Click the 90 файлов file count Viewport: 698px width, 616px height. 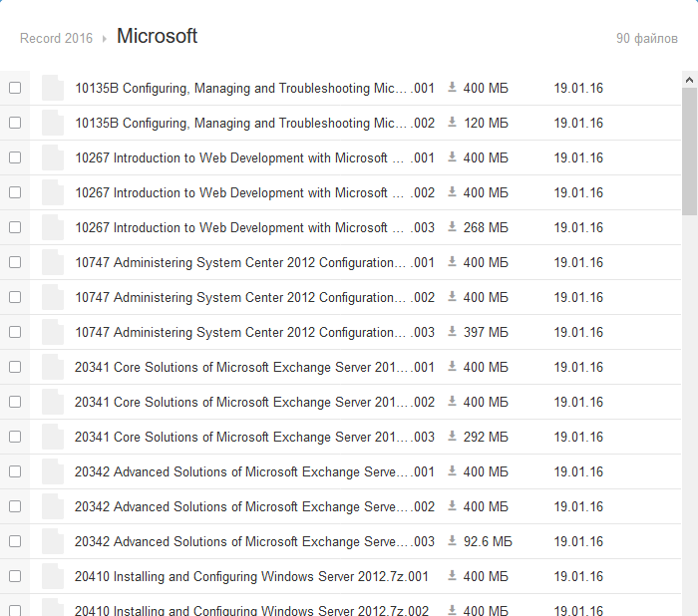coord(647,38)
